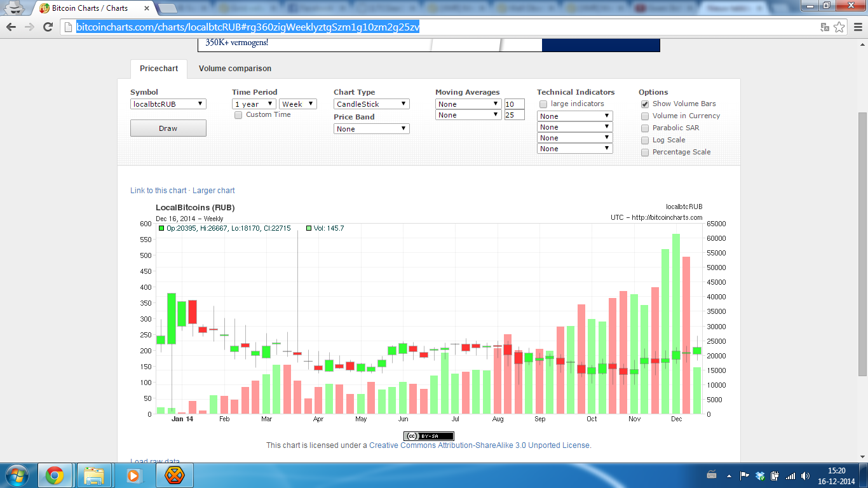Open the Chart Type CandleStick dropdown

coord(372,104)
